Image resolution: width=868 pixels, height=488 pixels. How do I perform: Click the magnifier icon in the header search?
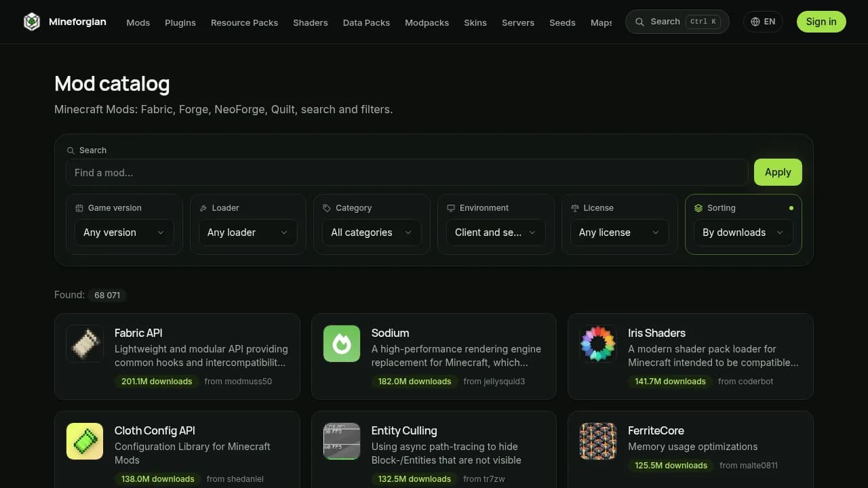(x=639, y=22)
